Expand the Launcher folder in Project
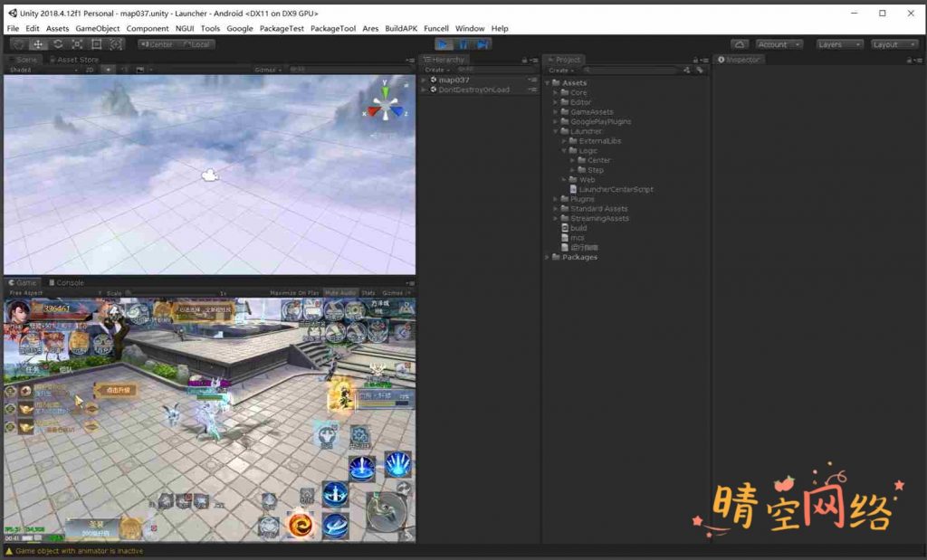The height and width of the screenshot is (560, 927). (555, 131)
